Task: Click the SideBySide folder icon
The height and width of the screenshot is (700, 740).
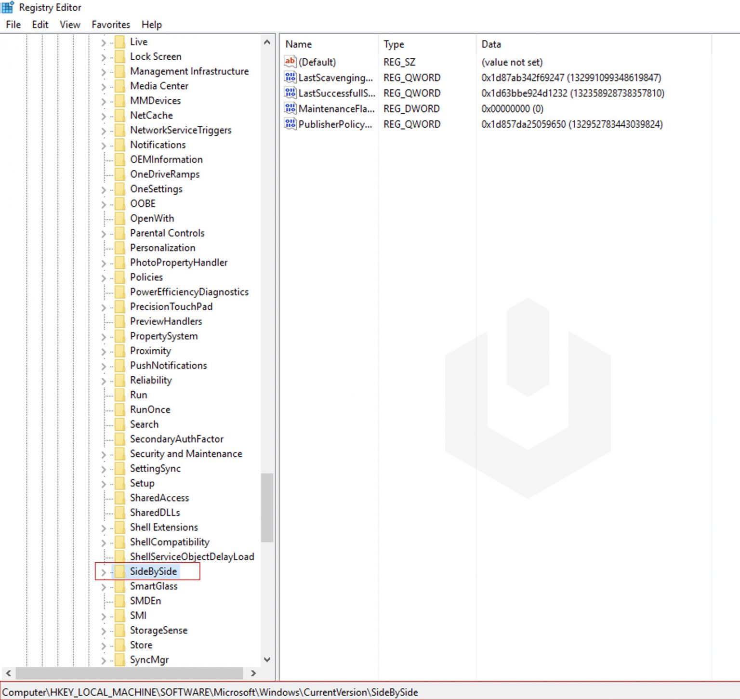Action: point(119,571)
